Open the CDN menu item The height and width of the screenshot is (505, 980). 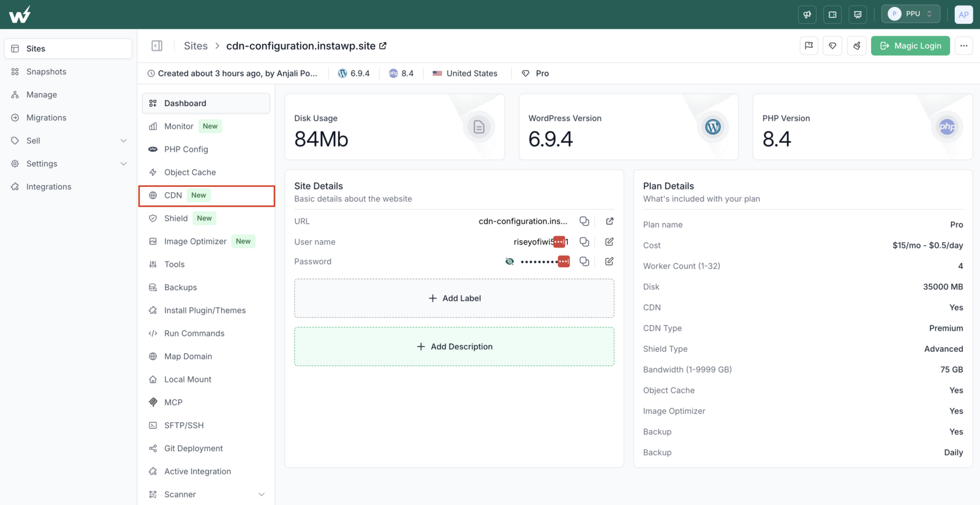pyautogui.click(x=207, y=196)
